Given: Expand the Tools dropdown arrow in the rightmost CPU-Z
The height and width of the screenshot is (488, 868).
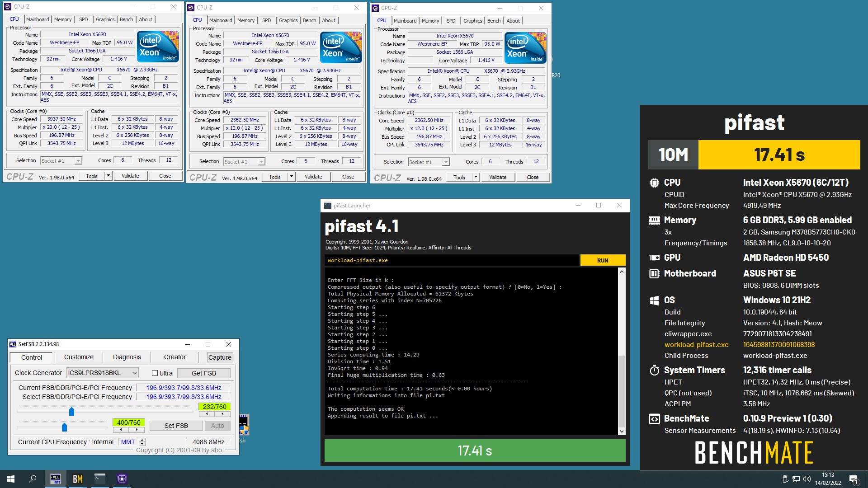Looking at the screenshot, I should coord(476,177).
